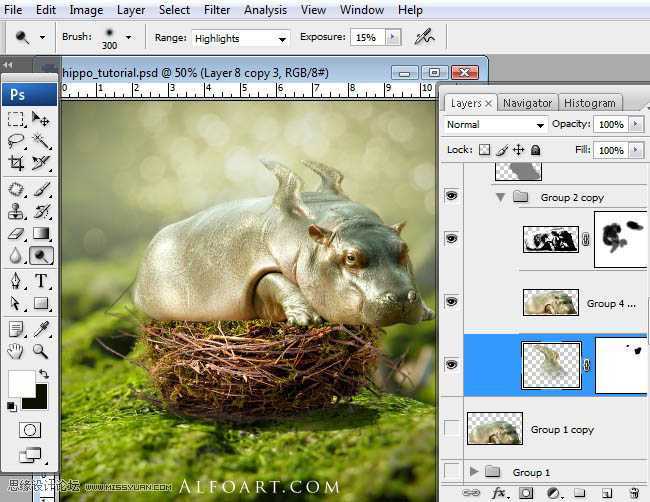
Task: Click the add layer style fx icon
Action: [497, 493]
